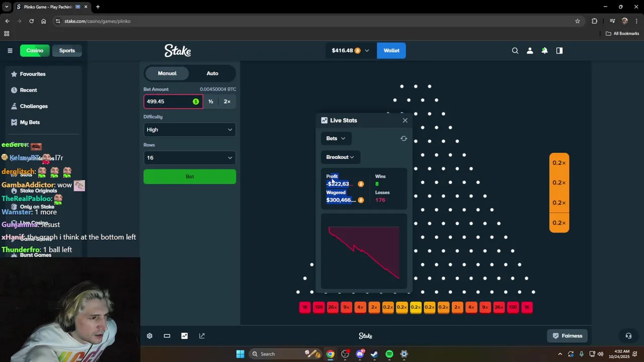Open Chrome apps grid icon
Image resolution: width=644 pixels, height=362 pixels.
pyautogui.click(x=7, y=34)
